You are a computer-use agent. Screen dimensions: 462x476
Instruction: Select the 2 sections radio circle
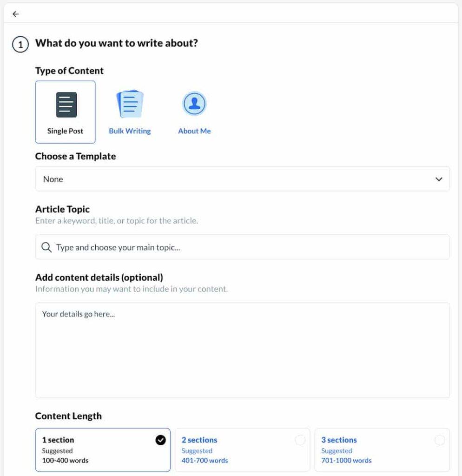[x=300, y=440]
